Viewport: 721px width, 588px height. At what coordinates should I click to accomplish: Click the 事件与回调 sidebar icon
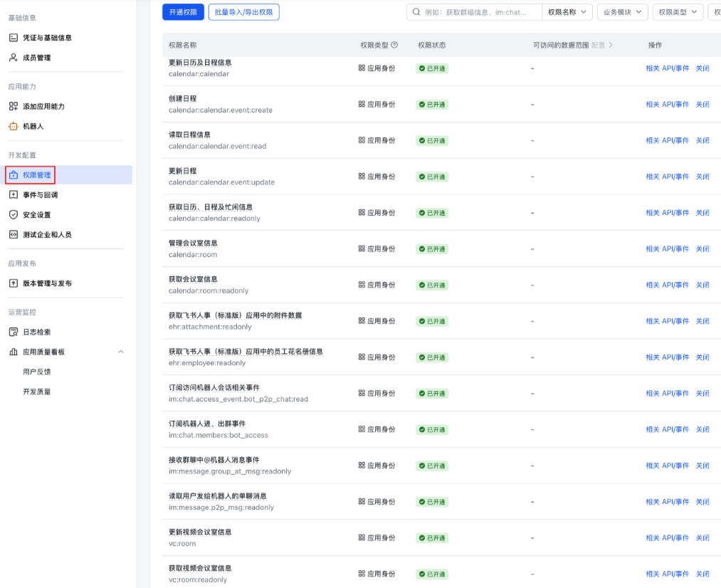click(14, 195)
